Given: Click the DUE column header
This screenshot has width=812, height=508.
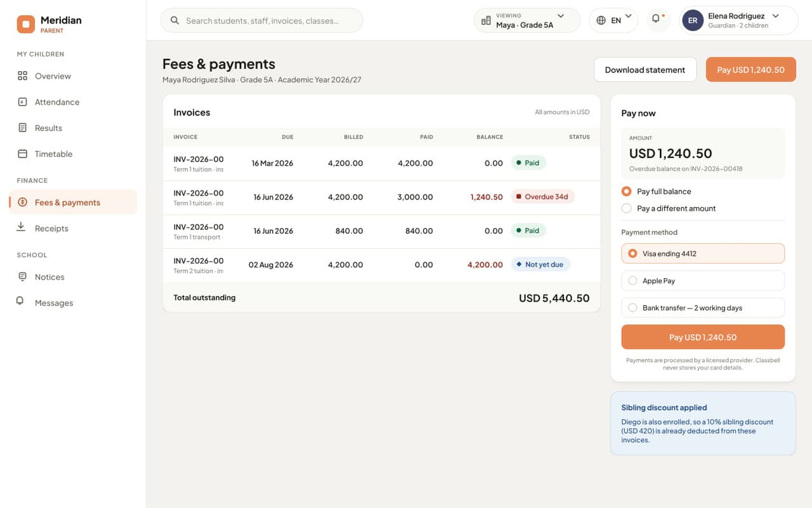Looking at the screenshot, I should 287,137.
